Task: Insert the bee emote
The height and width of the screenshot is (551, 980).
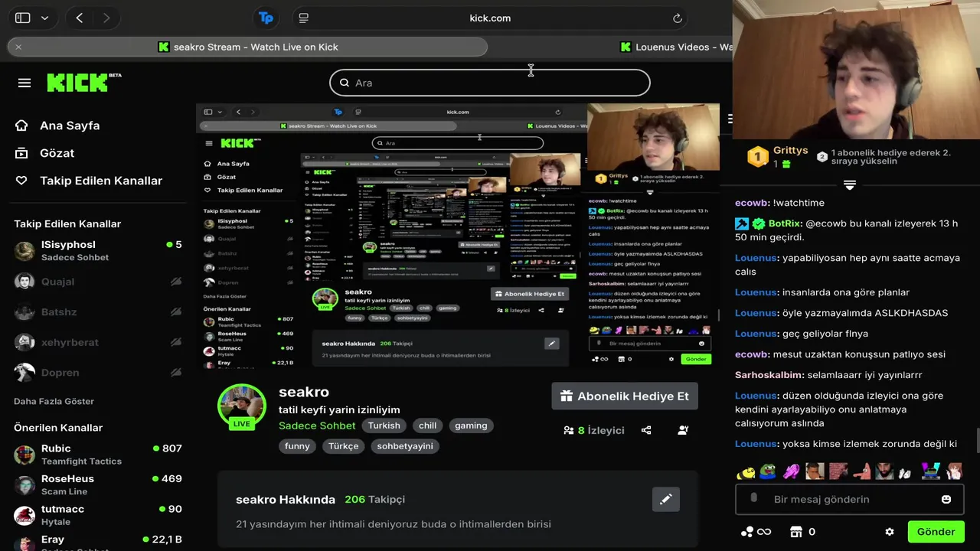Action: 745,471
